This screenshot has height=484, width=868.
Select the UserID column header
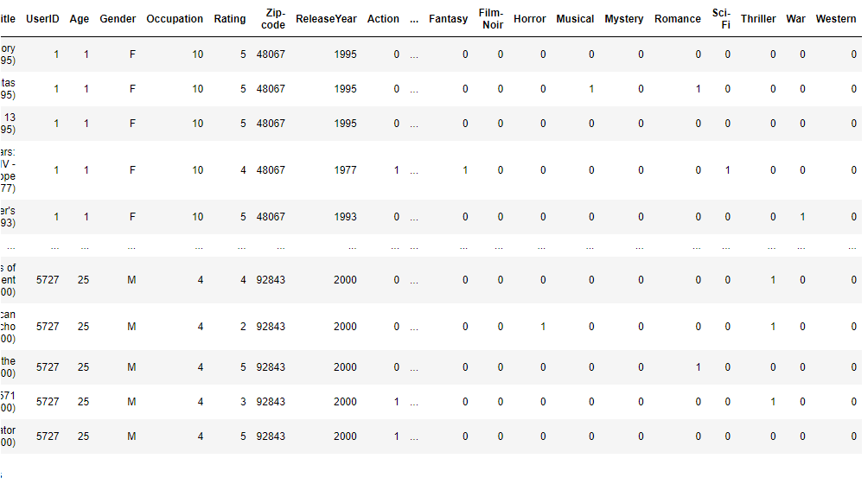click(x=42, y=19)
